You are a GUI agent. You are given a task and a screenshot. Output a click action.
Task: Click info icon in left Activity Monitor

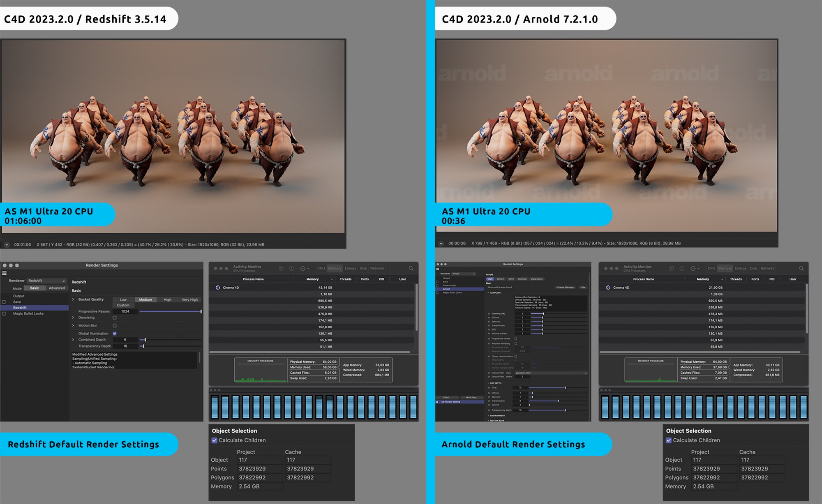(x=291, y=268)
